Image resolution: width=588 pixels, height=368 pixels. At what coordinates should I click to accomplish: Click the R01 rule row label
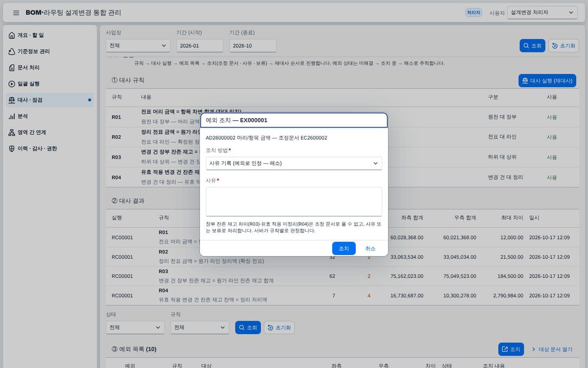116,117
